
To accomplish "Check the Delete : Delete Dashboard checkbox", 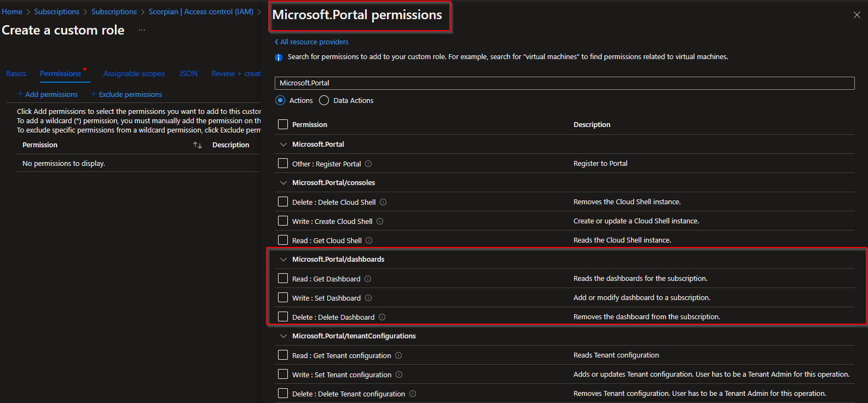I will [x=283, y=316].
